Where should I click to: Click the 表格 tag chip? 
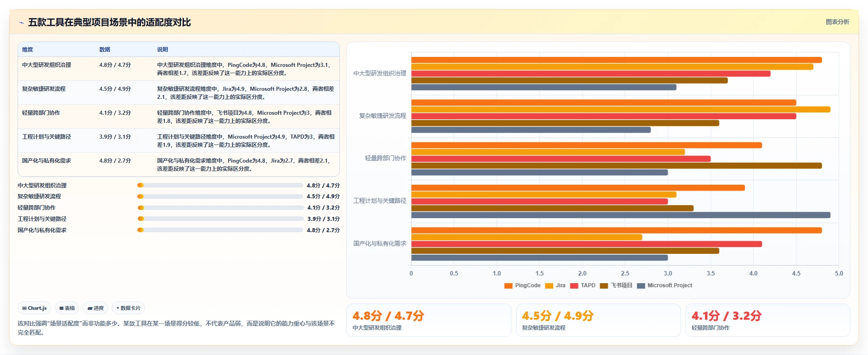click(67, 308)
